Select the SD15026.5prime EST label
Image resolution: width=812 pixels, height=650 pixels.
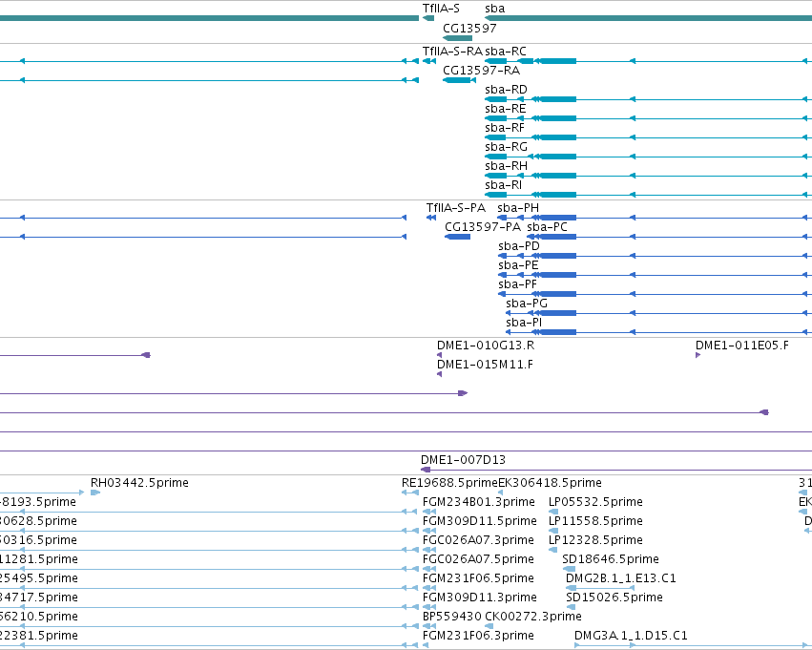point(614,598)
